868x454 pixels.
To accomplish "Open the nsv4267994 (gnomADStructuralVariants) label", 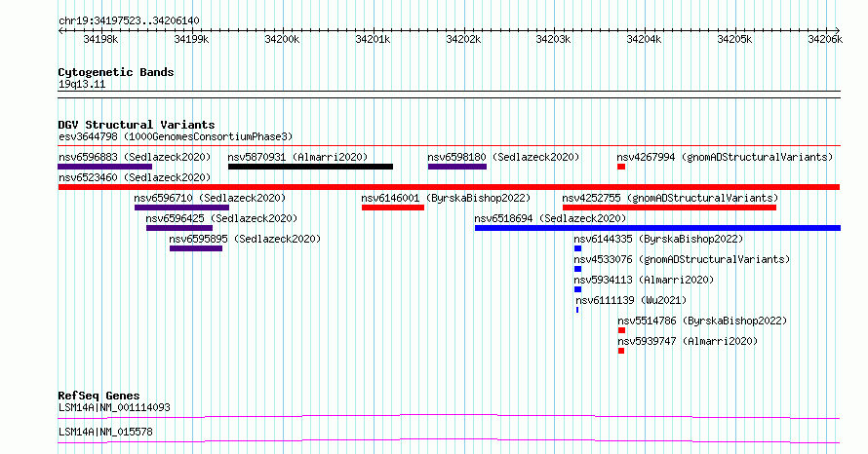I will pos(726,157).
